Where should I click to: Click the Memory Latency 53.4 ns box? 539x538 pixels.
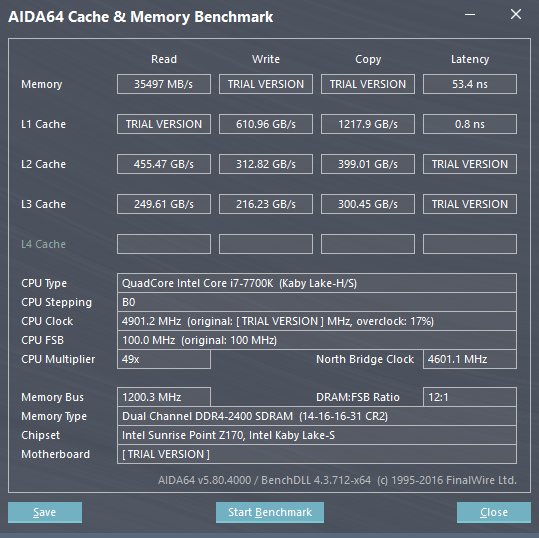[470, 84]
